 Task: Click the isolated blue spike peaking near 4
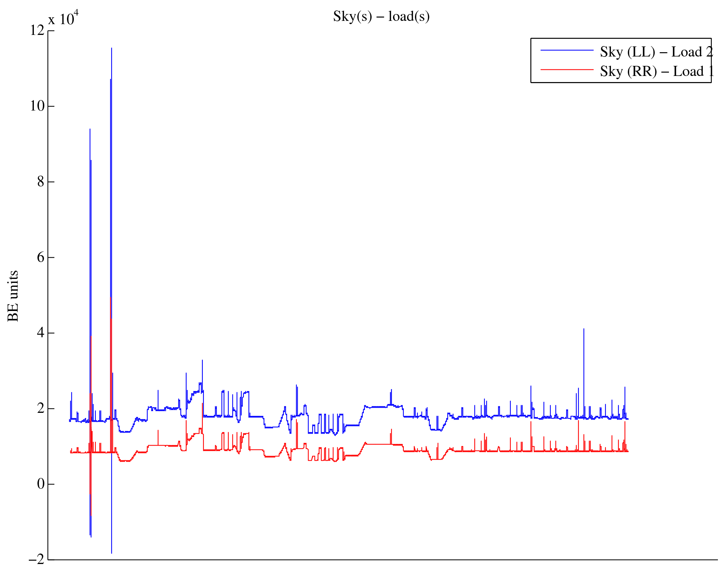(584, 329)
